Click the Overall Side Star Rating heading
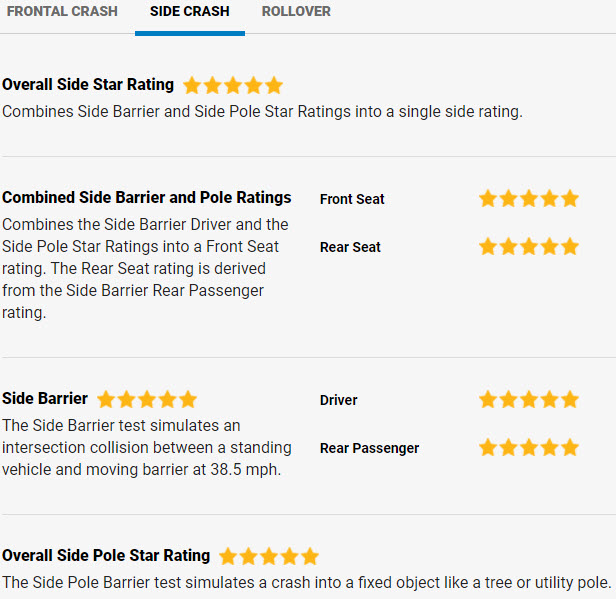Image resolution: width=616 pixels, height=599 pixels. [88, 85]
